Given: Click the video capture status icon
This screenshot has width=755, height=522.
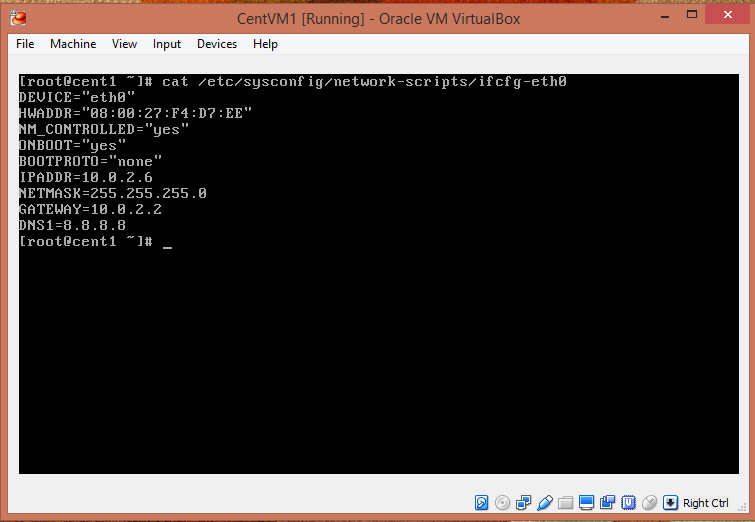Looking at the screenshot, I should 608,502.
